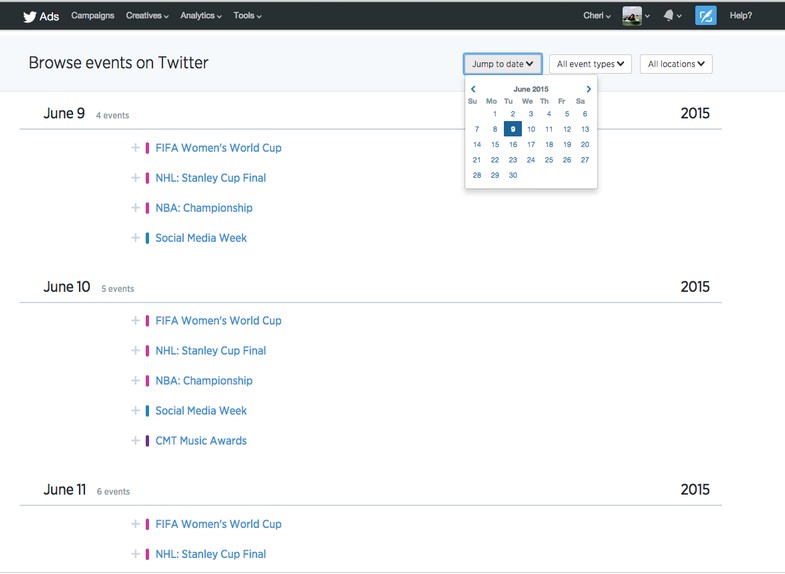Click the June 9 date heading

tap(64, 114)
